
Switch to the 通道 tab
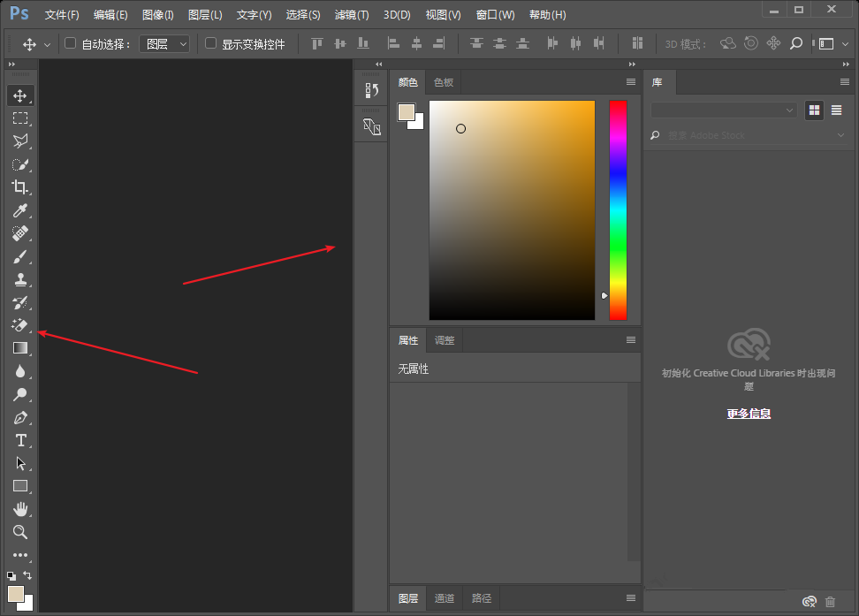[x=445, y=598]
